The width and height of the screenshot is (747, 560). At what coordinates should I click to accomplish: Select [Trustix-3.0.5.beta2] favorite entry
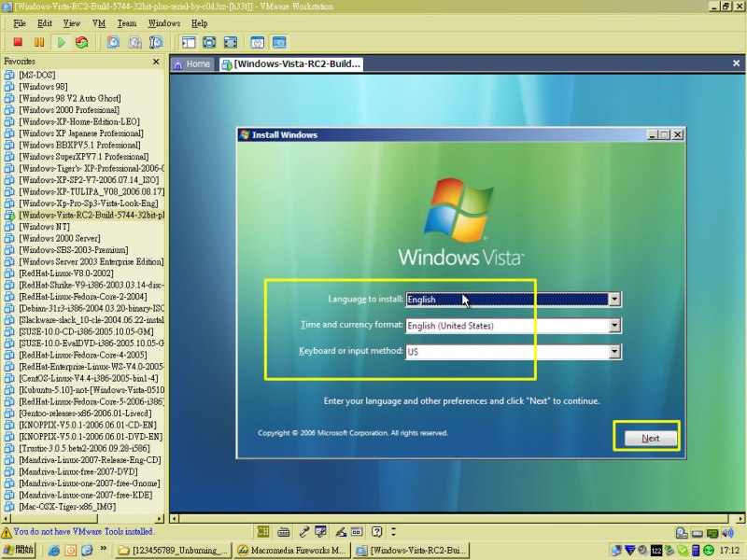pyautogui.click(x=84, y=448)
